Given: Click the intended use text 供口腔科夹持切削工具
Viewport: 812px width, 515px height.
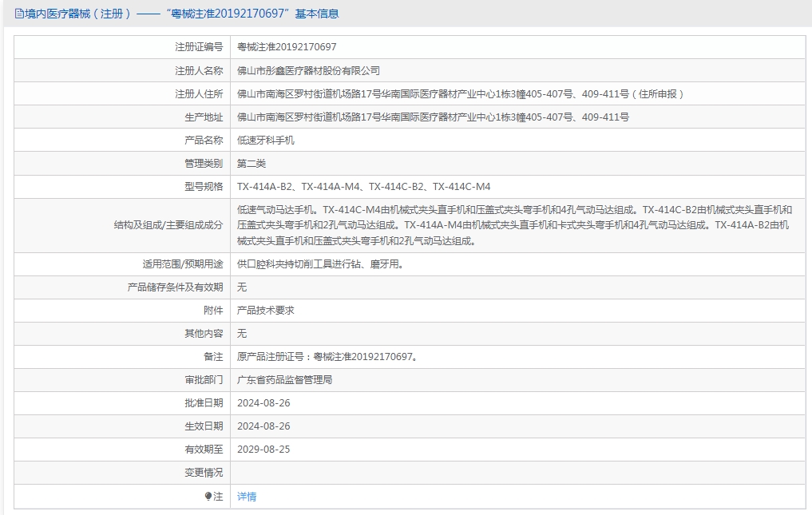Looking at the screenshot, I should click(x=319, y=263).
